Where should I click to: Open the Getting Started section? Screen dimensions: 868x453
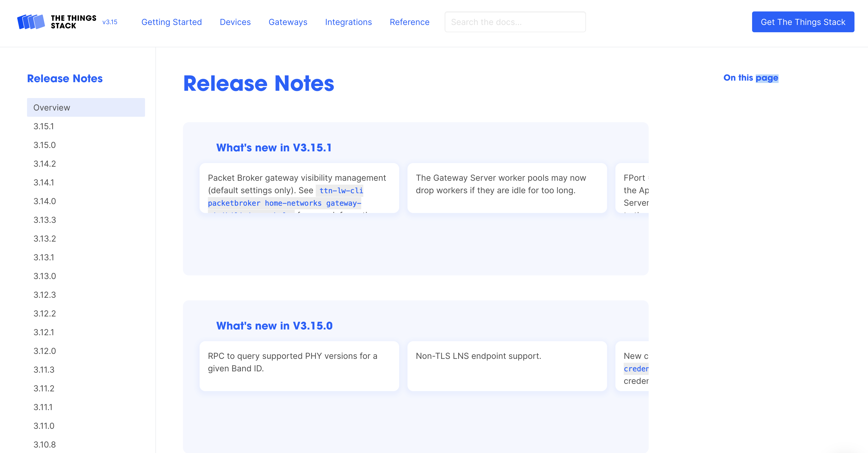pyautogui.click(x=172, y=22)
